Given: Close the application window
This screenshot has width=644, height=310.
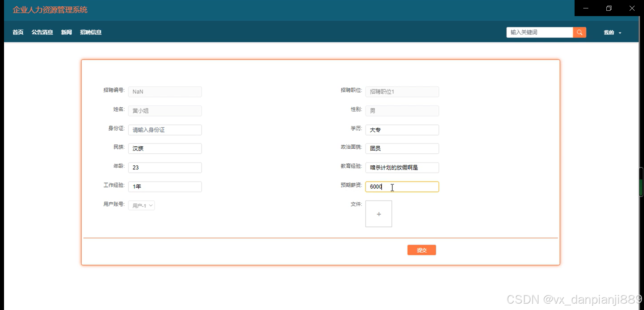Looking at the screenshot, I should click(632, 8).
